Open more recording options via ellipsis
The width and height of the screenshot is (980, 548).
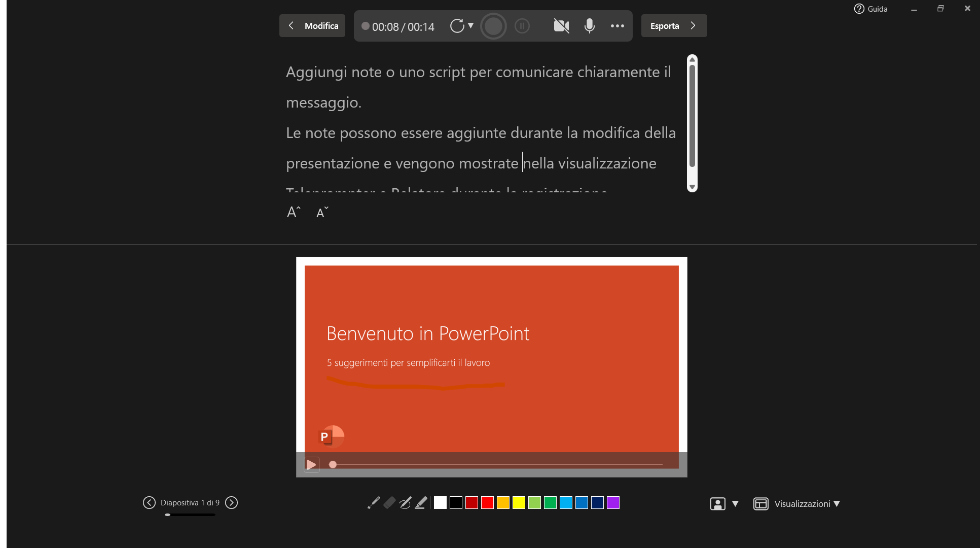click(617, 26)
